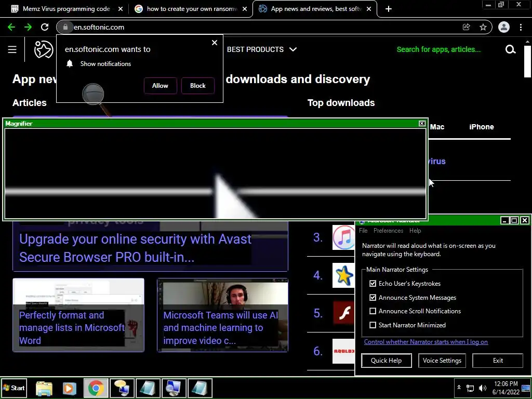The image size is (532, 399).
Task: Open a new browser tab
Action: coord(389,9)
